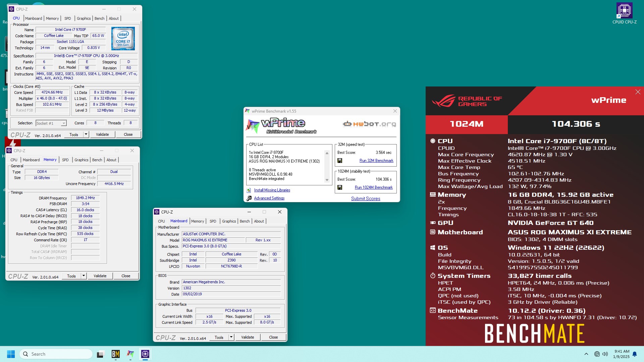Click Close in the CPU tab window
The image size is (644, 362).
point(128,134)
